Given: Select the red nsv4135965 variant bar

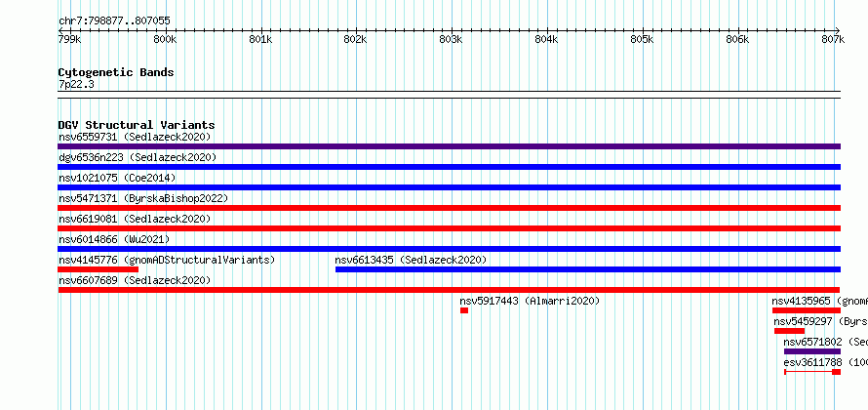Looking at the screenshot, I should [807, 310].
